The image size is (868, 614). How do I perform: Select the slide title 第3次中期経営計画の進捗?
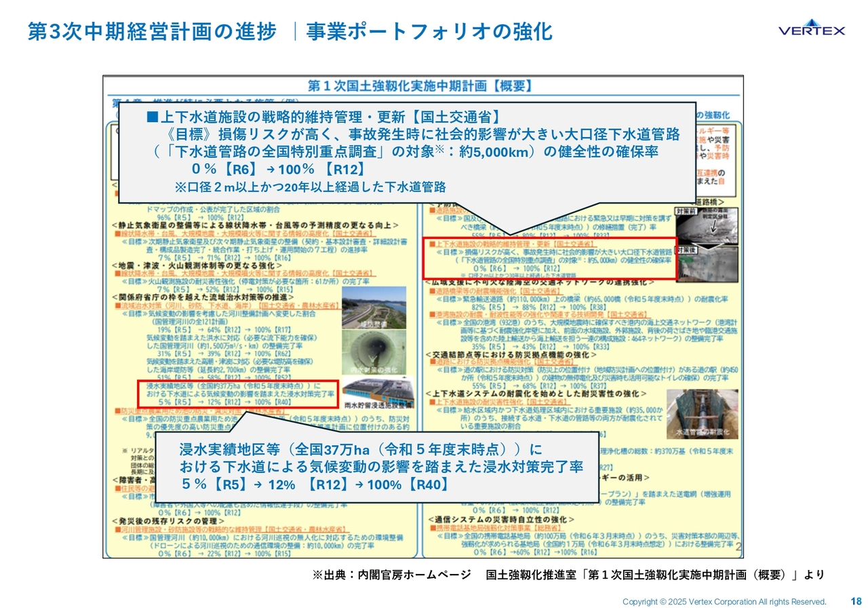tap(152, 32)
